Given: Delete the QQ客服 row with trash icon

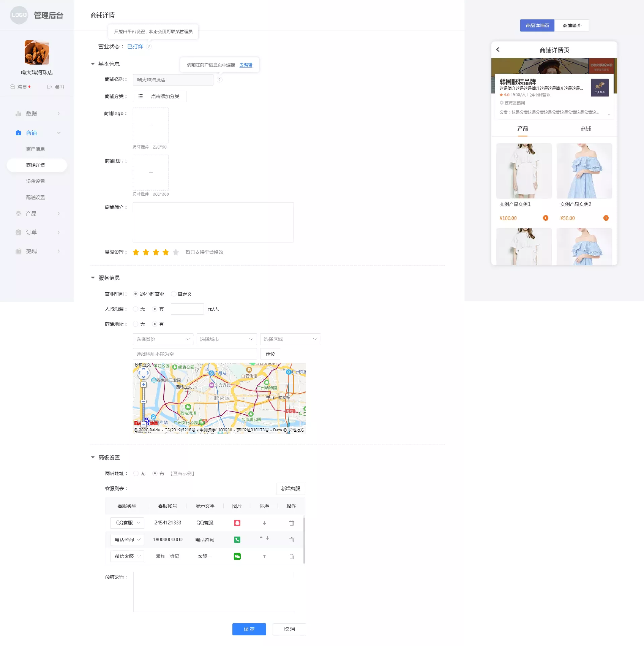Looking at the screenshot, I should coord(292,523).
